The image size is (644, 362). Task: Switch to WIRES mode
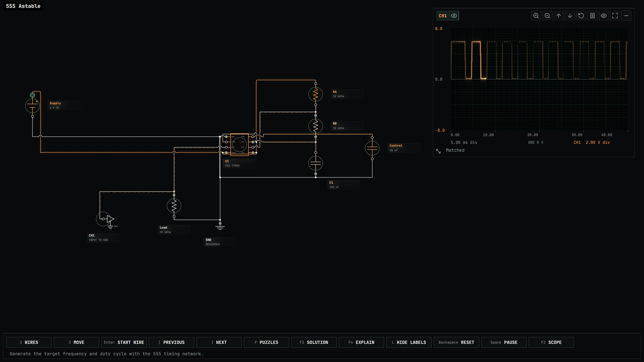pos(29,342)
